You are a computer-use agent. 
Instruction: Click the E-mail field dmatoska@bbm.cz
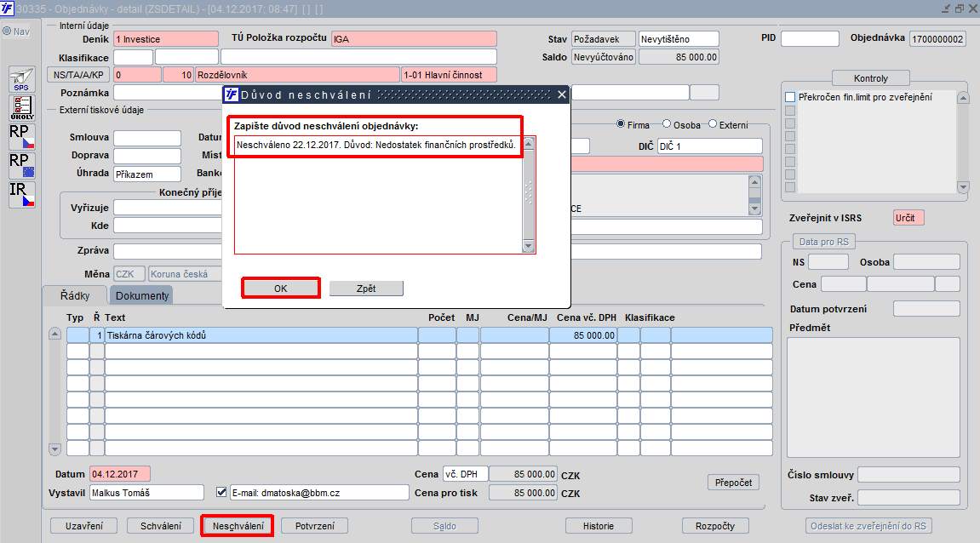tap(319, 493)
